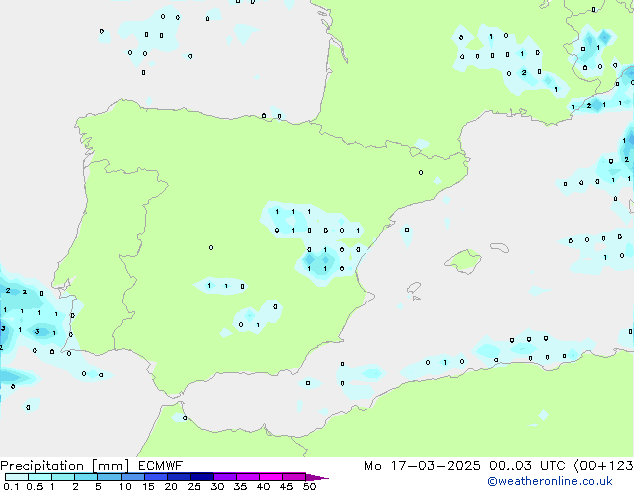634x490 pixels.
Task: Click the weatheronline.co.uk copyright link
Action: point(550,481)
